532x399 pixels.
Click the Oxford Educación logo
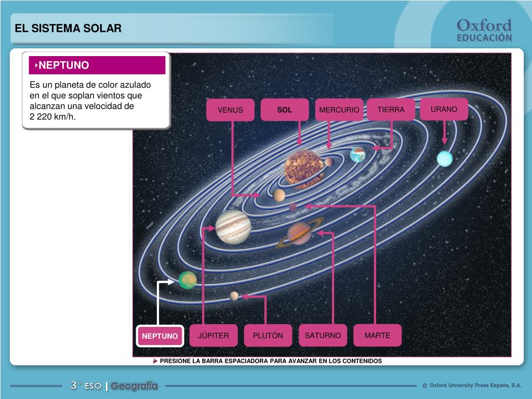[484, 31]
